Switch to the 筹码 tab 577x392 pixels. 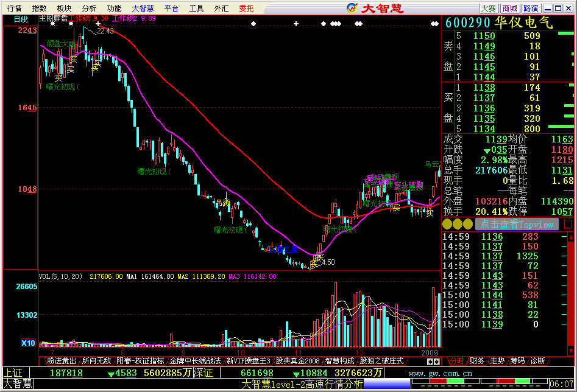point(517,361)
